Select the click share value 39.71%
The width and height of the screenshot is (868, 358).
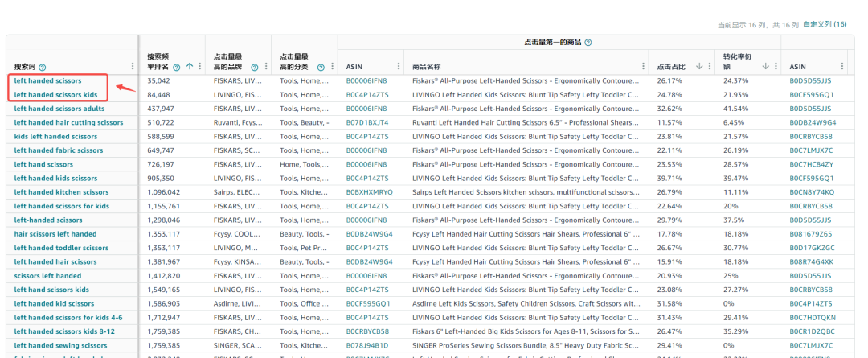click(x=669, y=179)
